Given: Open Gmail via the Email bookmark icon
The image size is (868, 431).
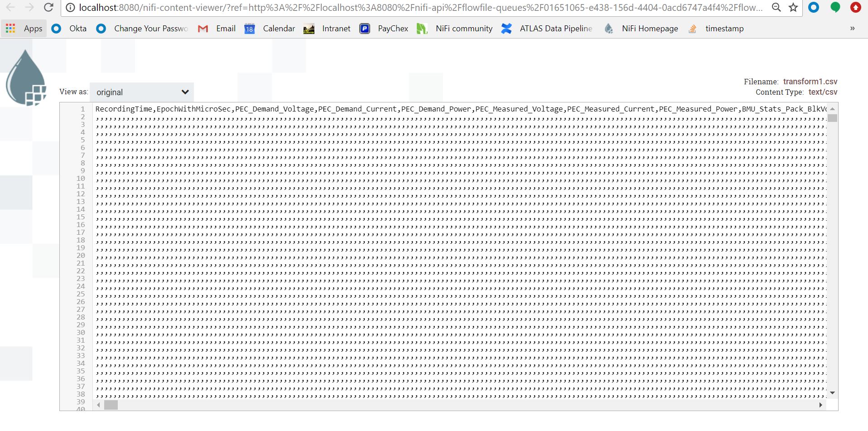Looking at the screenshot, I should coord(203,28).
